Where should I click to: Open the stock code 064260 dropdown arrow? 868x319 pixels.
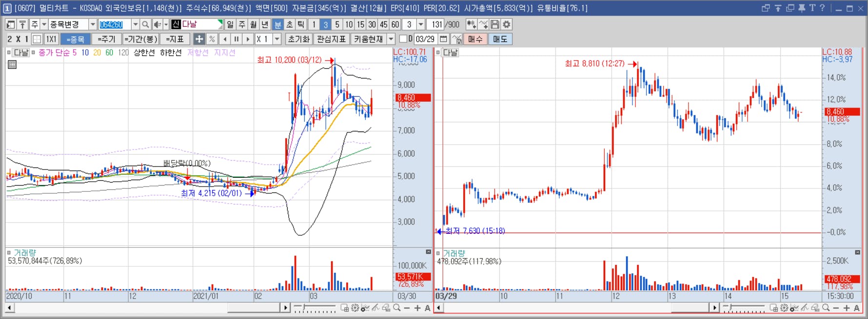[x=136, y=24]
